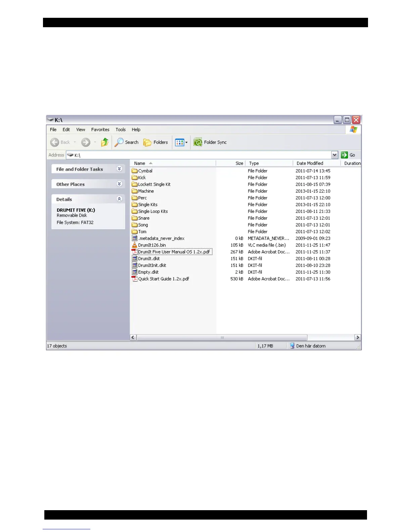Click the Address bar path field
Screen dimensions: 411x532
click(199, 155)
